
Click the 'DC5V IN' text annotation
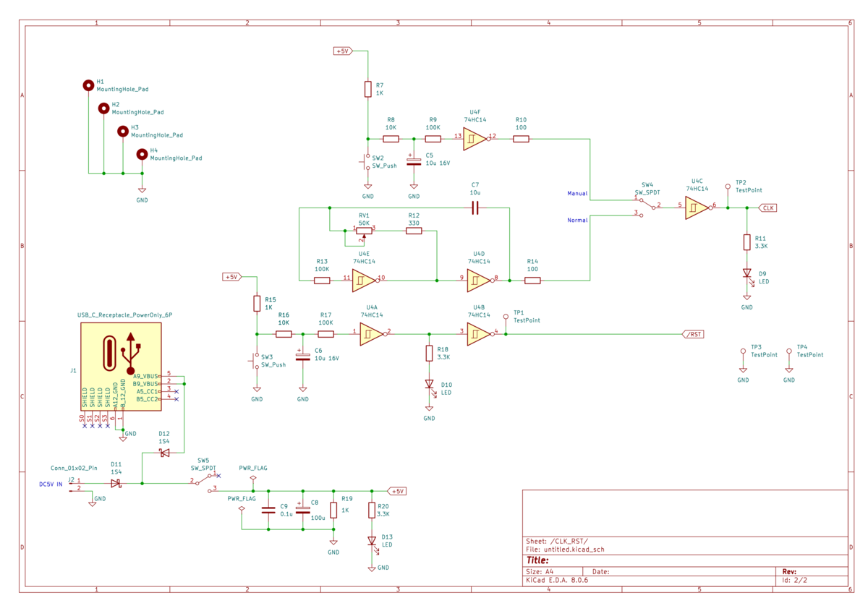51,484
